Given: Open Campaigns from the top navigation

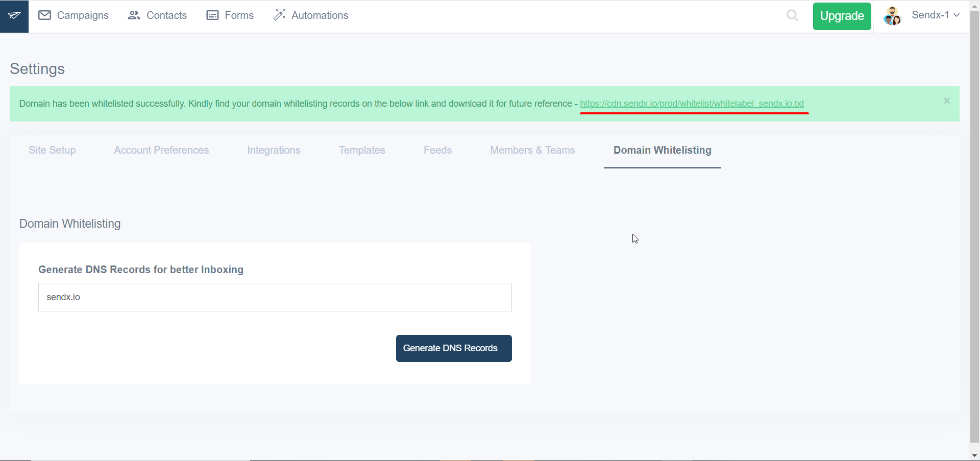Looking at the screenshot, I should click(73, 15).
